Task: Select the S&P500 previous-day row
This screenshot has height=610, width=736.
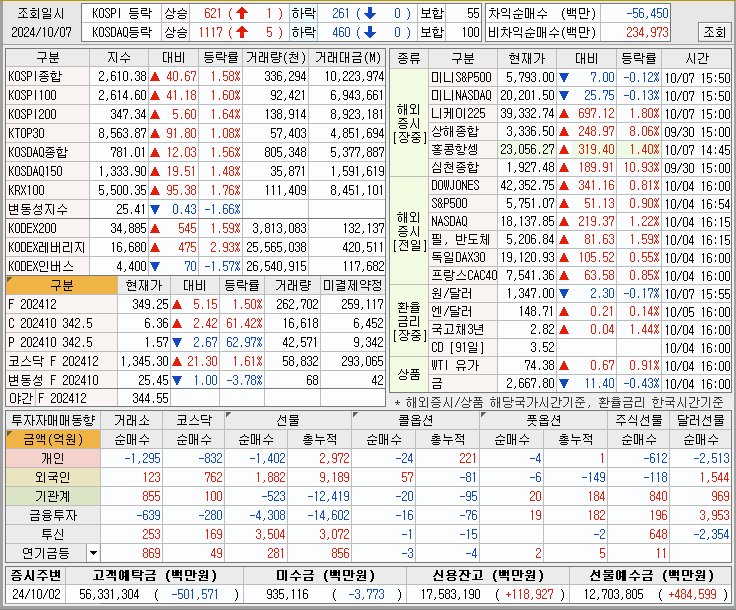Action: (580, 204)
